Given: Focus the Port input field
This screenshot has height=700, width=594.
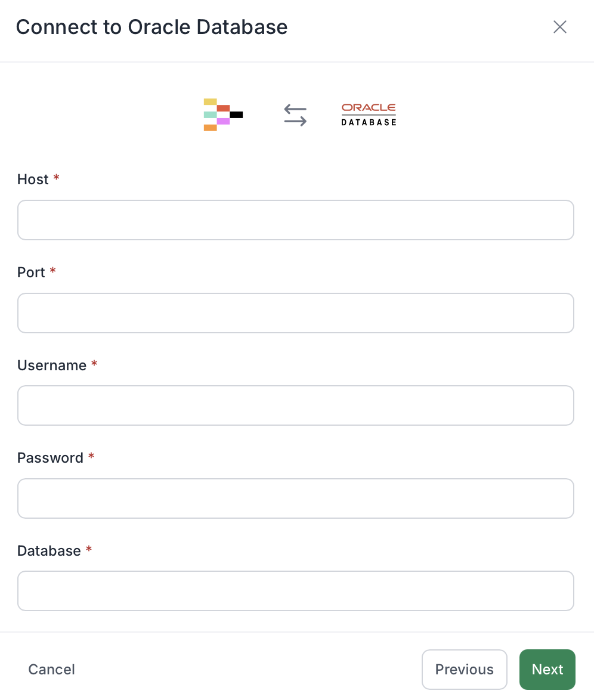Looking at the screenshot, I should (x=296, y=313).
